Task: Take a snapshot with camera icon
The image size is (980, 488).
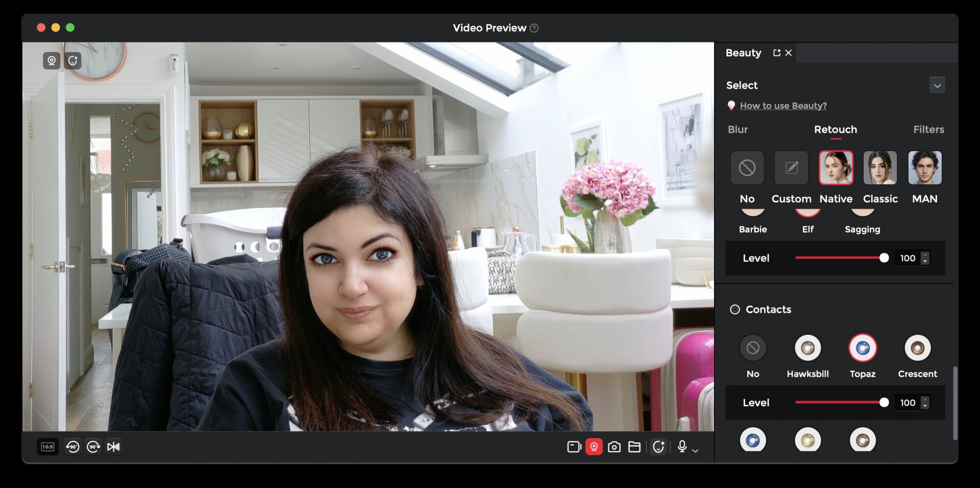Action: [614, 447]
